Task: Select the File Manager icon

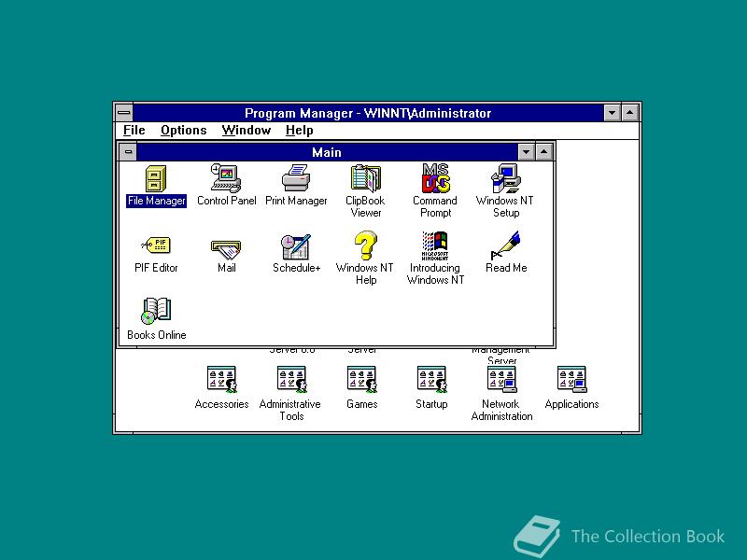Action: click(156, 178)
